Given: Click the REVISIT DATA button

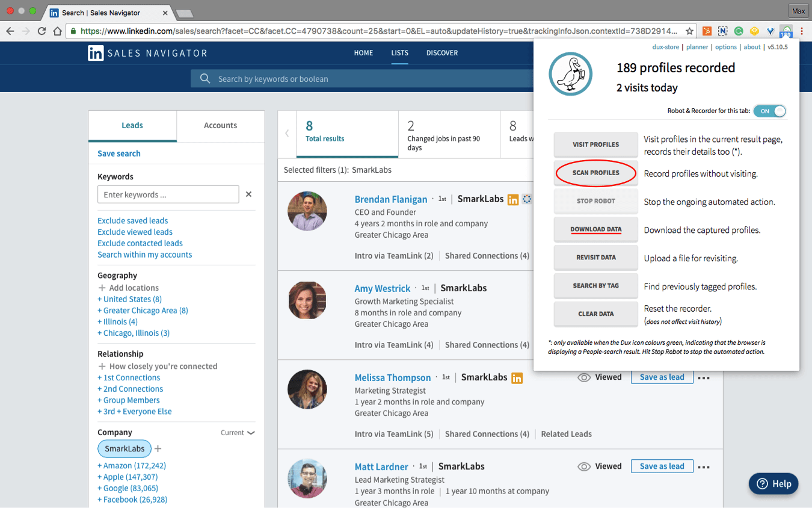Looking at the screenshot, I should [596, 258].
